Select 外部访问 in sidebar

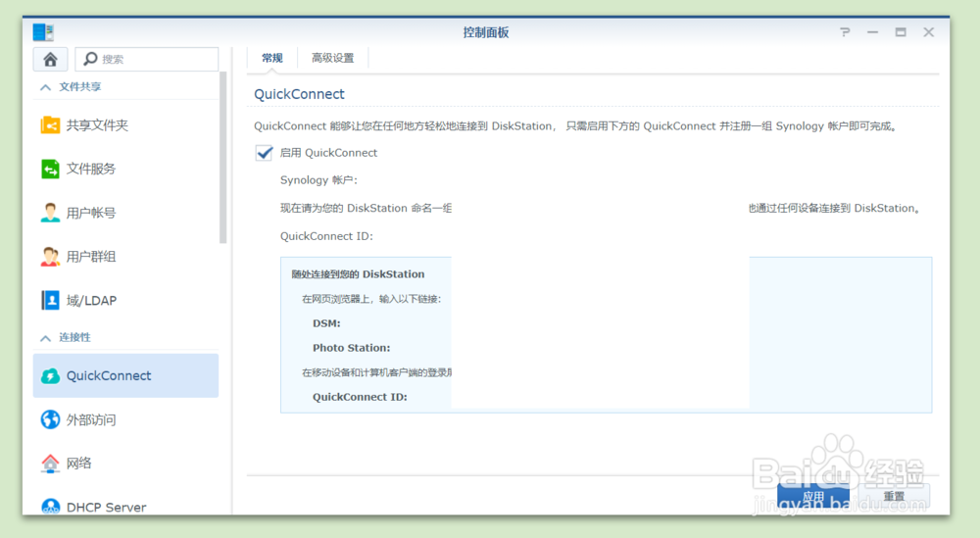125,419
